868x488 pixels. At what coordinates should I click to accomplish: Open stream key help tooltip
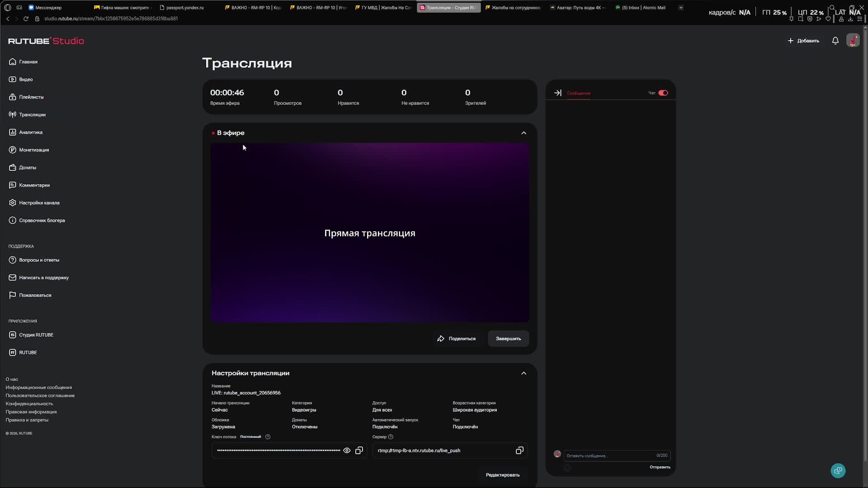coord(267,437)
